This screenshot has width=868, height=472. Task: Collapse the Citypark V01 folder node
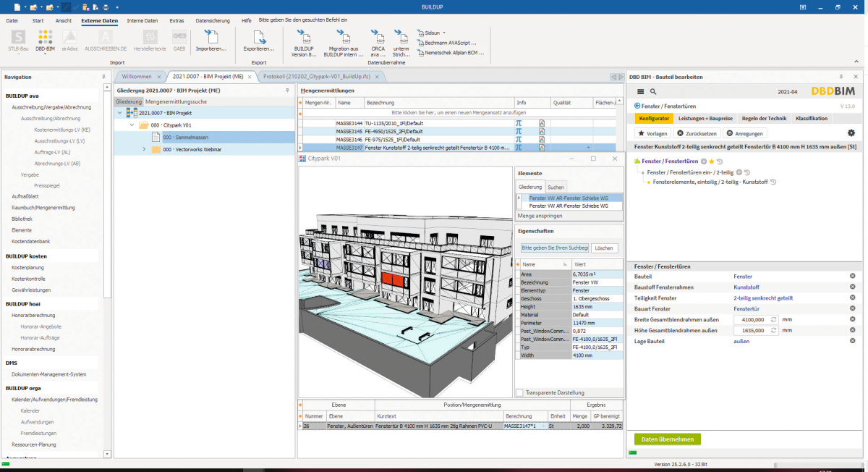pos(132,125)
